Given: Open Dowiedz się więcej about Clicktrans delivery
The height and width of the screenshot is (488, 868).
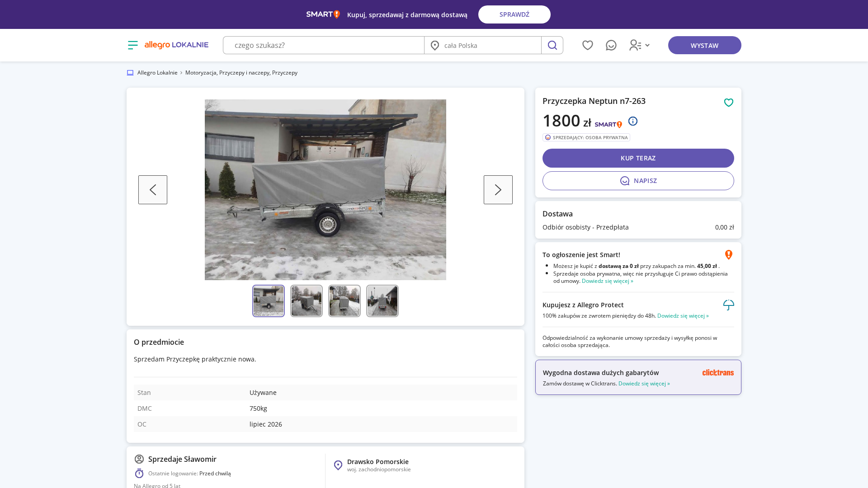Looking at the screenshot, I should point(644,383).
